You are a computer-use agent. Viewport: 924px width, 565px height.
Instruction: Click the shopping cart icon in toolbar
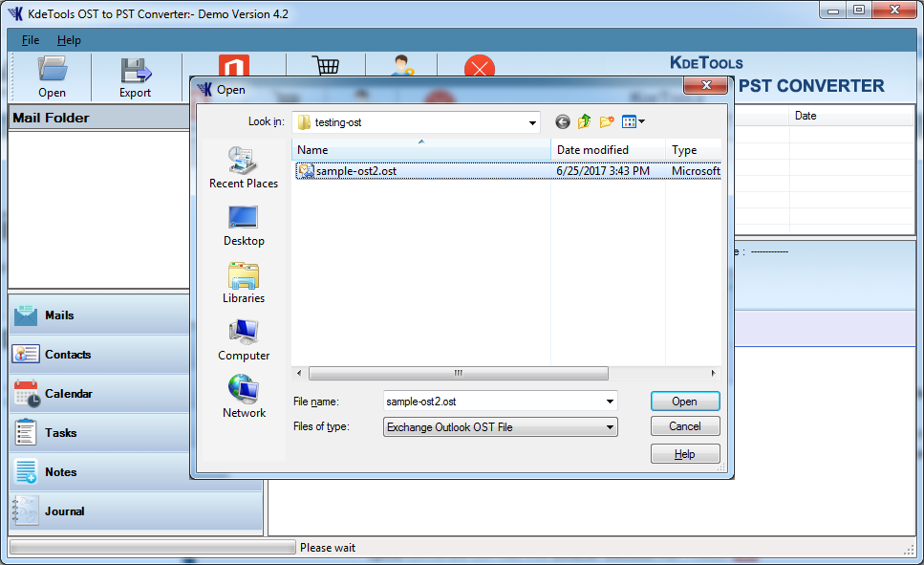tap(325, 65)
